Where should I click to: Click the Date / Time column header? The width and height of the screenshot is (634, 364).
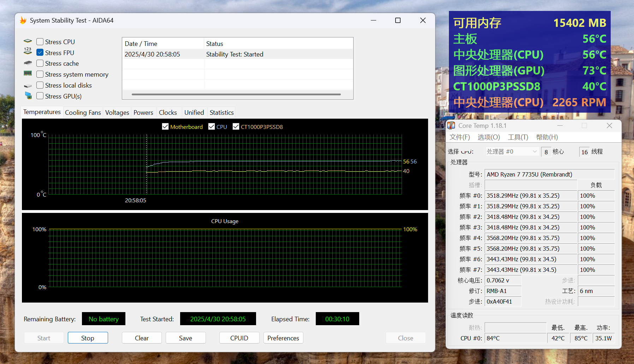click(163, 43)
